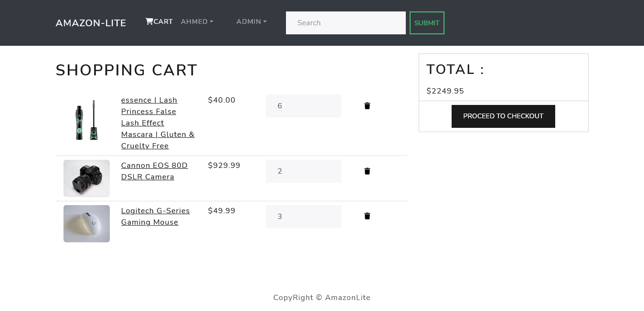
Task: Expand the ADMIN dropdown menu
Action: (x=252, y=21)
